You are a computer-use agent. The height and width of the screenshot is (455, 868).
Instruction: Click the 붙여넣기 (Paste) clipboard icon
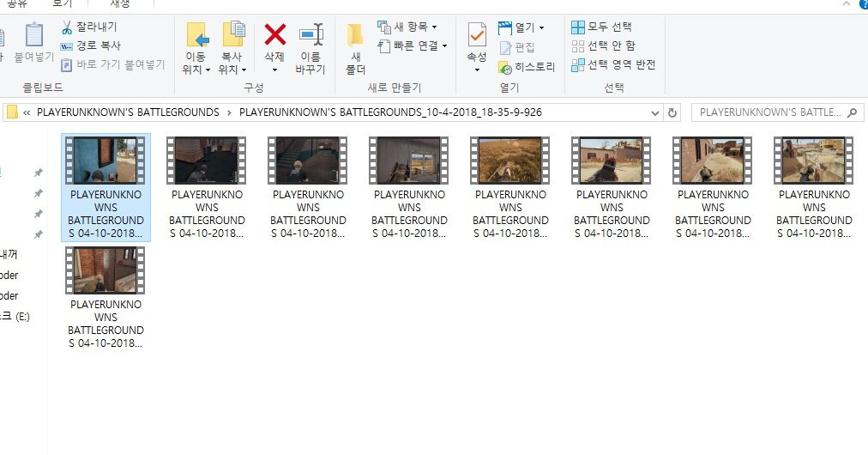(34, 35)
